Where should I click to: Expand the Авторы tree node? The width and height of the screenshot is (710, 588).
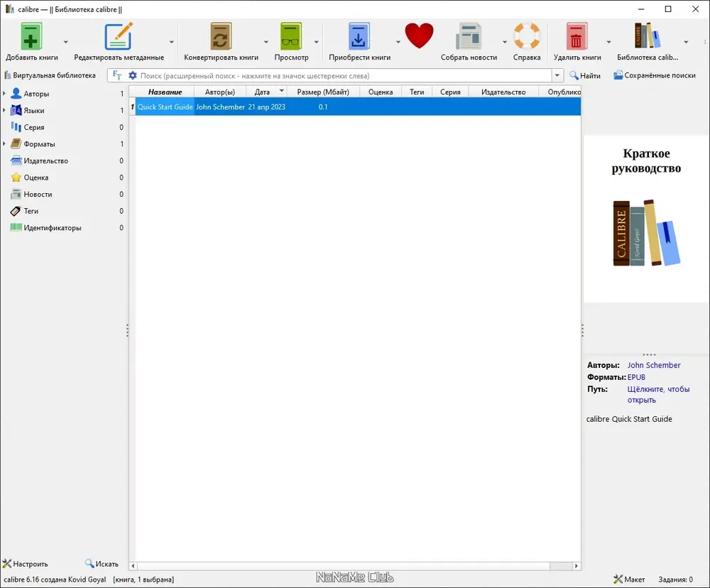4,93
